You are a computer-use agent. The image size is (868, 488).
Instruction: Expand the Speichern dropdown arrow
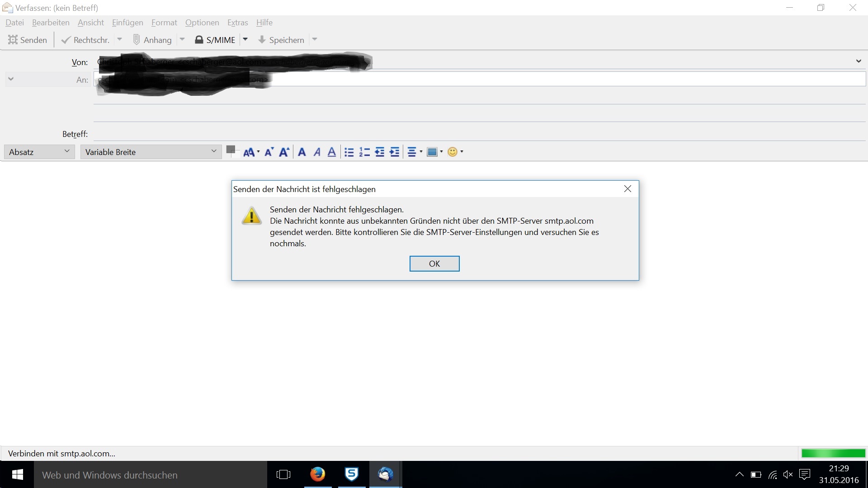point(315,40)
